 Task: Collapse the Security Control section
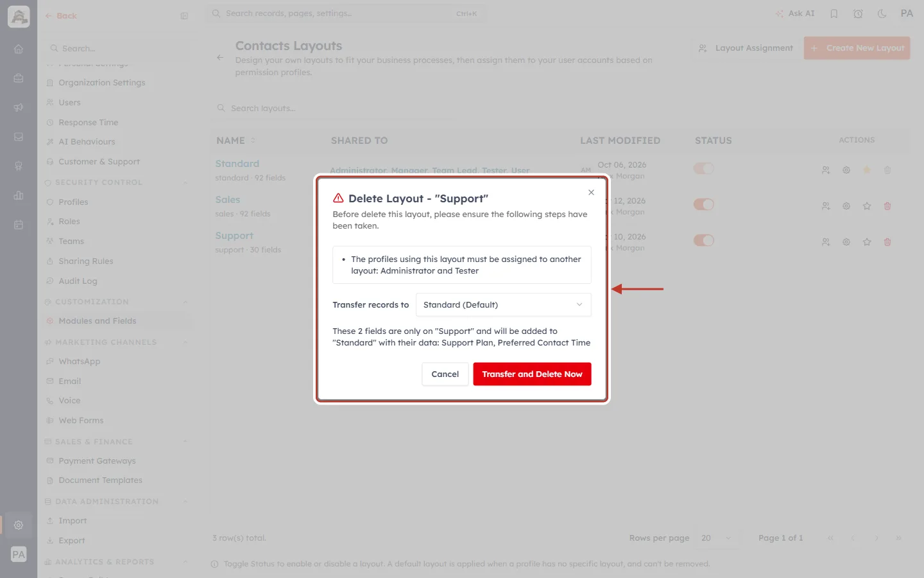coord(185,182)
